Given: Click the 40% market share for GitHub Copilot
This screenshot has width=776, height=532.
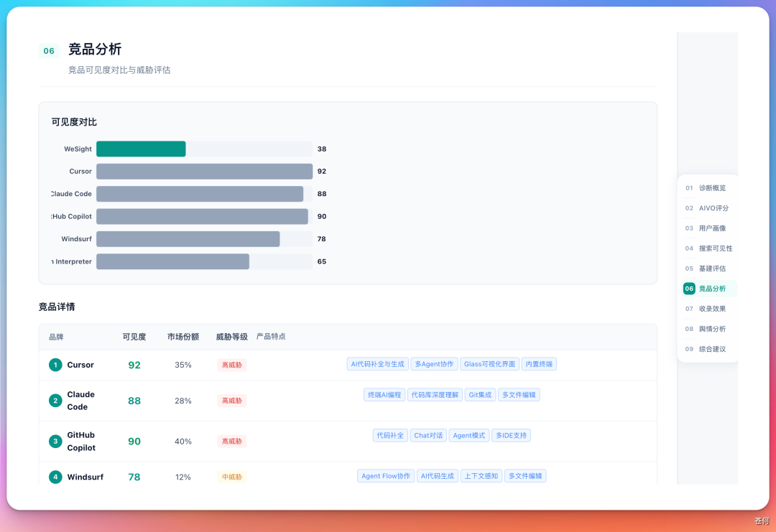Looking at the screenshot, I should pyautogui.click(x=183, y=441).
